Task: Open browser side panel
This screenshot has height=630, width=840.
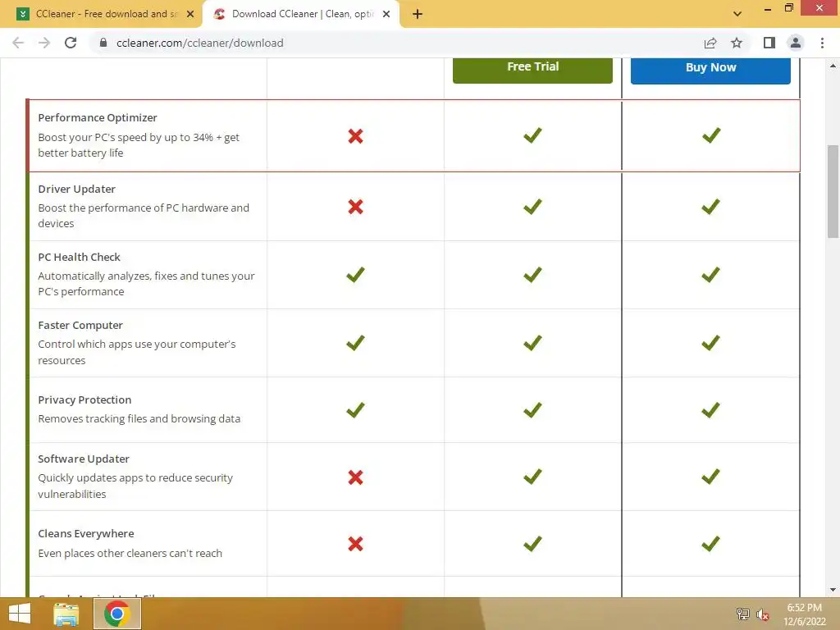Action: (x=769, y=43)
